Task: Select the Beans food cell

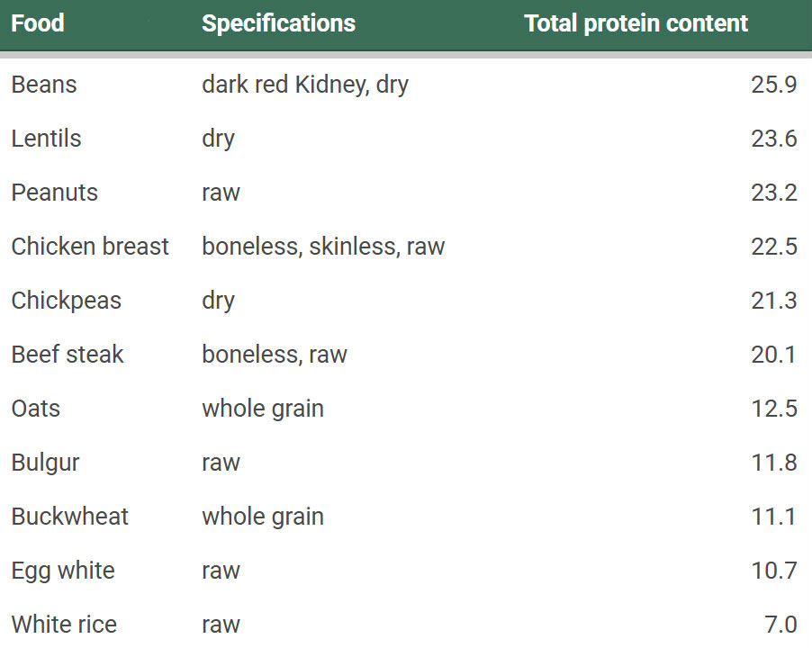Action: pyautogui.click(x=44, y=85)
